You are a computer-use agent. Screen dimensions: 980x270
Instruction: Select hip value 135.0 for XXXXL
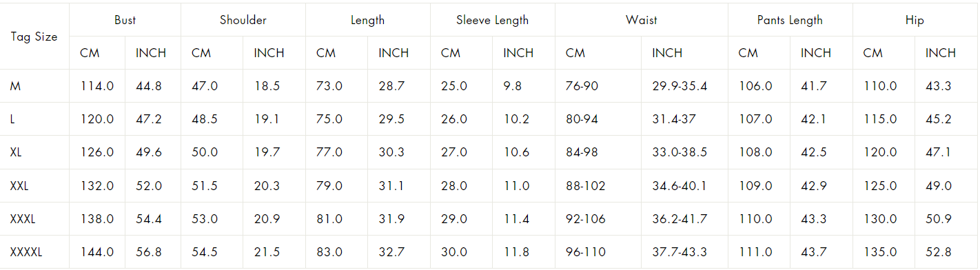(x=881, y=252)
